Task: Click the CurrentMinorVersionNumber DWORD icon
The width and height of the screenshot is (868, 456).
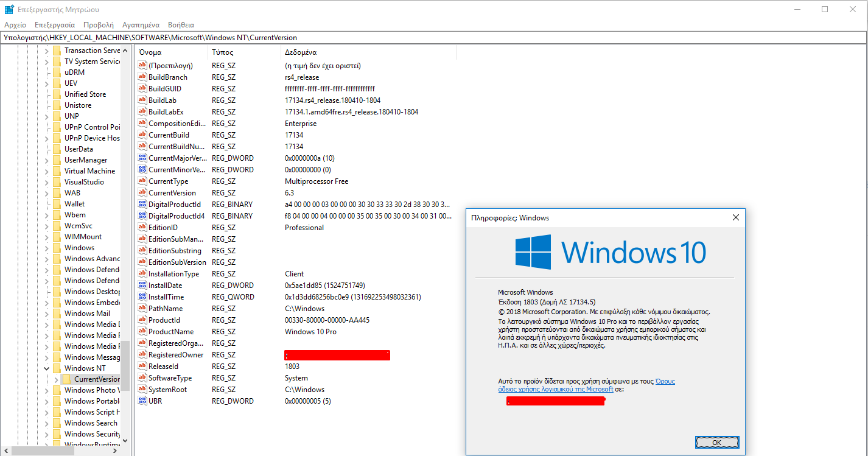Action: pyautogui.click(x=142, y=170)
